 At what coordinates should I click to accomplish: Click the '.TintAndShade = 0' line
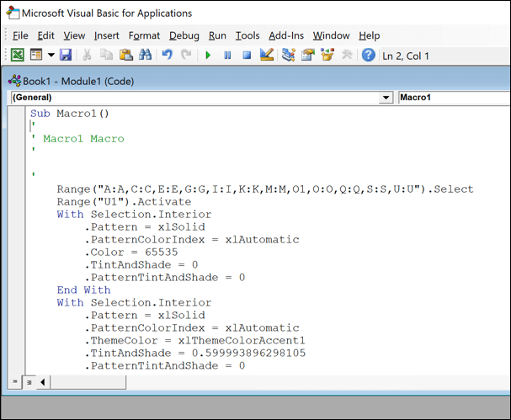141,265
